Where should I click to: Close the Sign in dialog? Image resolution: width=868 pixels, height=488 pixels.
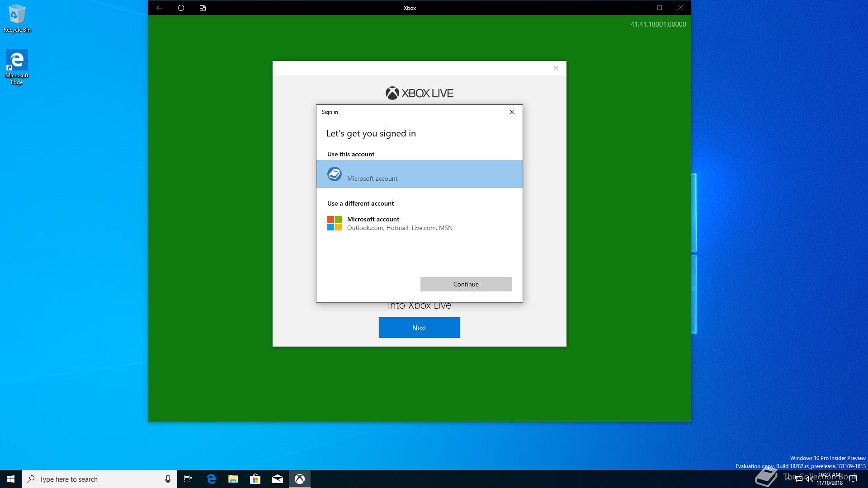pos(512,112)
